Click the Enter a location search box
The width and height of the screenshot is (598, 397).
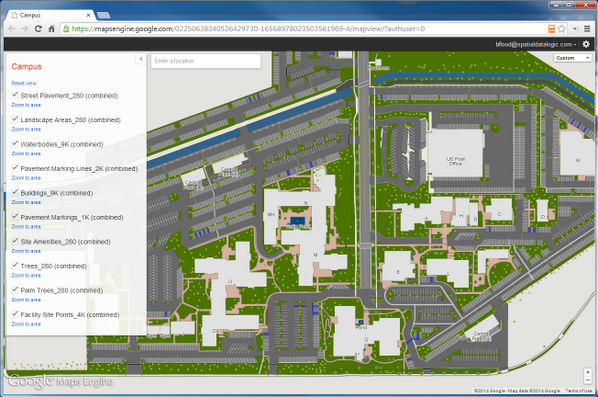pyautogui.click(x=206, y=61)
